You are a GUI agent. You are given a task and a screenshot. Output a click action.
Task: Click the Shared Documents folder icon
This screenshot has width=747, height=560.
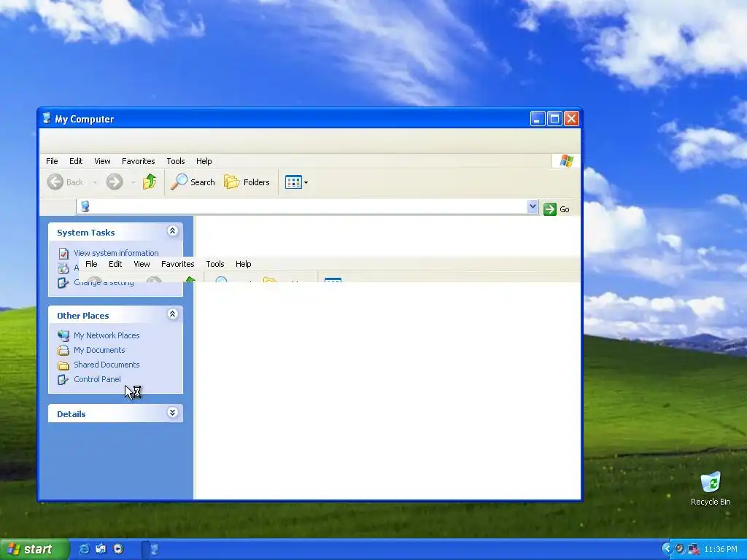click(x=63, y=365)
